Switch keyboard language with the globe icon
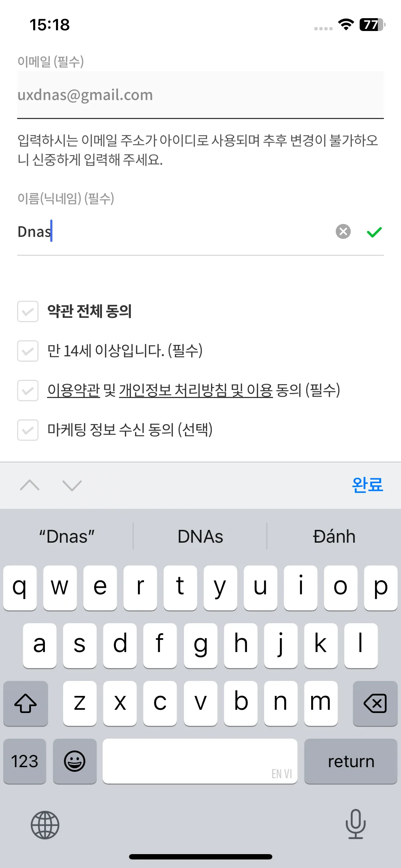This screenshot has height=868, width=401. [45, 825]
